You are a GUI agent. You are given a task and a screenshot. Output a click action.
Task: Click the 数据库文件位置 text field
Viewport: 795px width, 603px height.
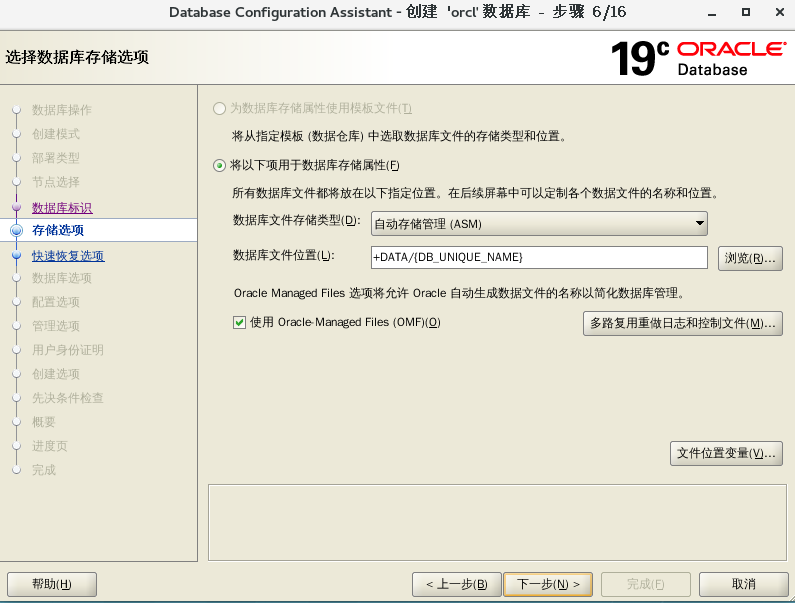coord(540,257)
